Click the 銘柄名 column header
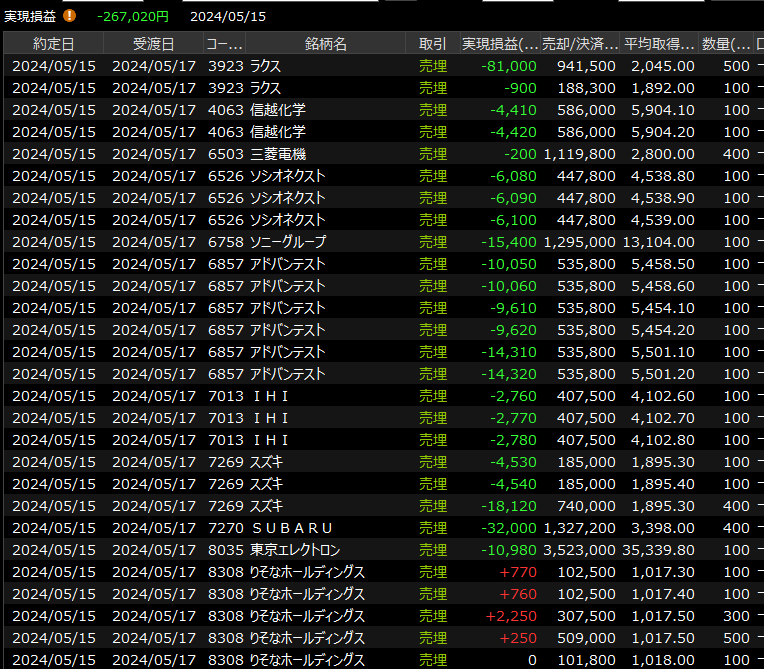Viewport: 764px width, 669px height. click(325, 43)
